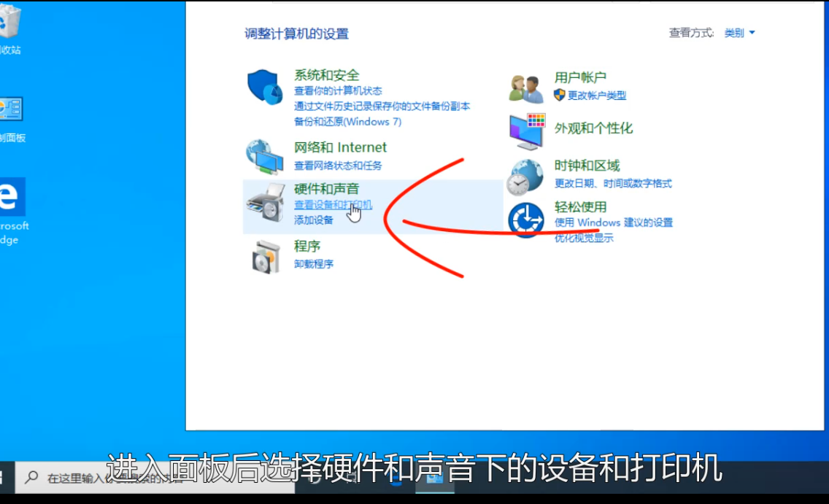This screenshot has height=504, width=829.
Task: Click the Programs disc icon
Action: pyautogui.click(x=266, y=257)
